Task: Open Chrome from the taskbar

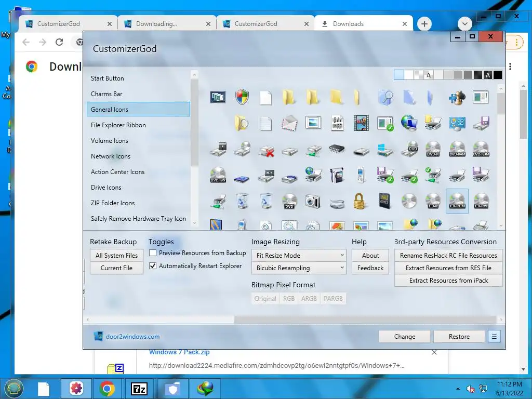Action: (x=107, y=389)
